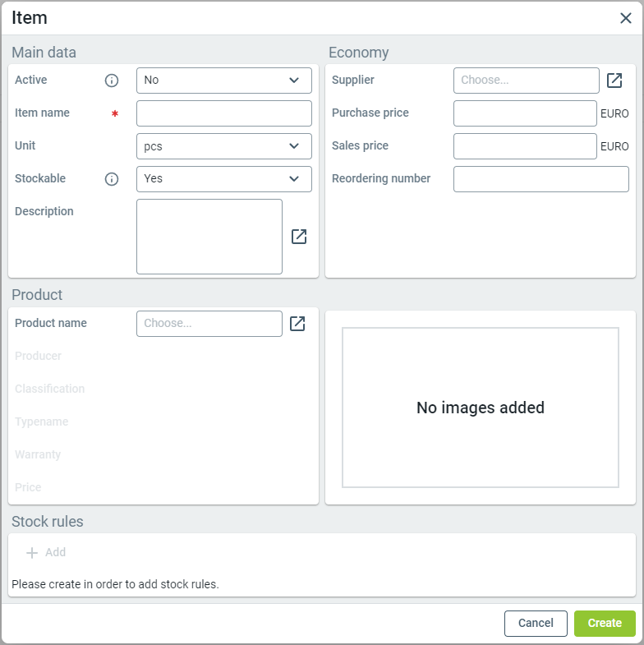Open the Unit dropdown showing pcs
This screenshot has height=645, width=644.
tap(223, 146)
